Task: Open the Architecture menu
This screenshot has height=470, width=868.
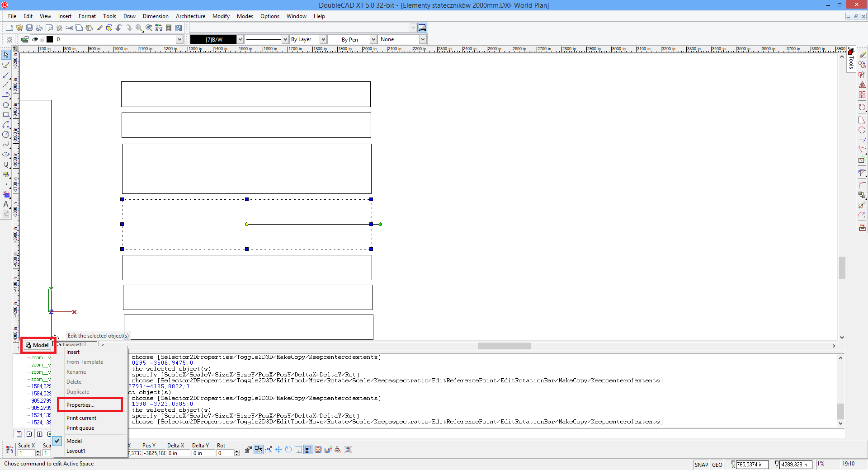Action: (190, 16)
